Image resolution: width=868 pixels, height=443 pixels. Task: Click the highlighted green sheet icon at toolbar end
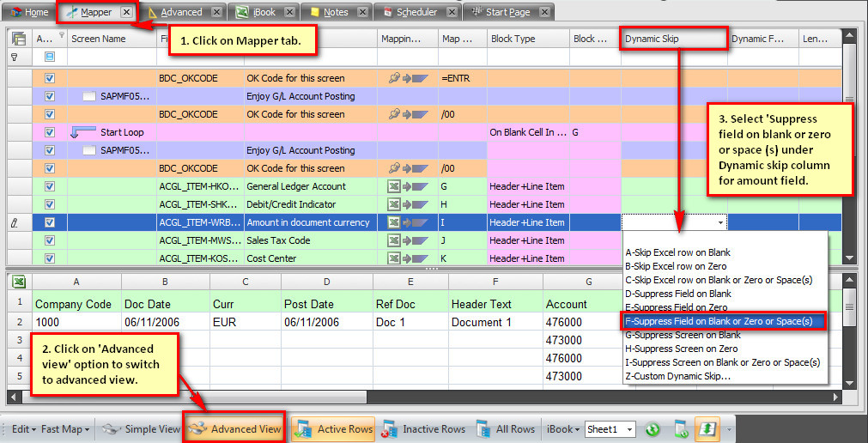(707, 429)
